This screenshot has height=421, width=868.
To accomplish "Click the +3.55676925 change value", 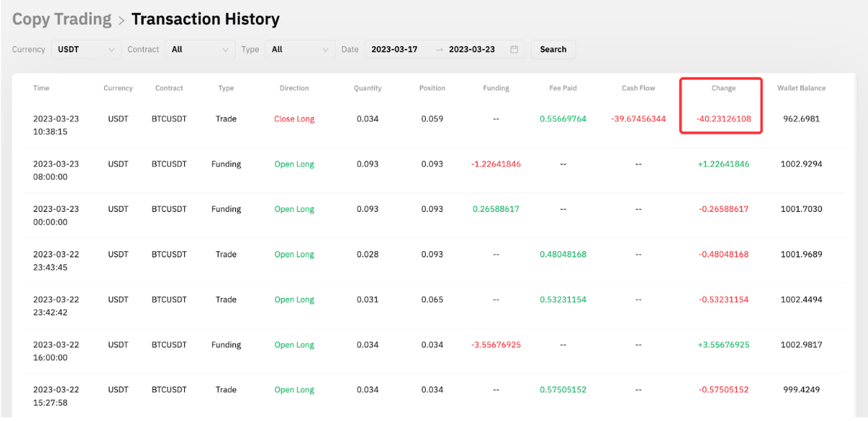I will click(723, 345).
